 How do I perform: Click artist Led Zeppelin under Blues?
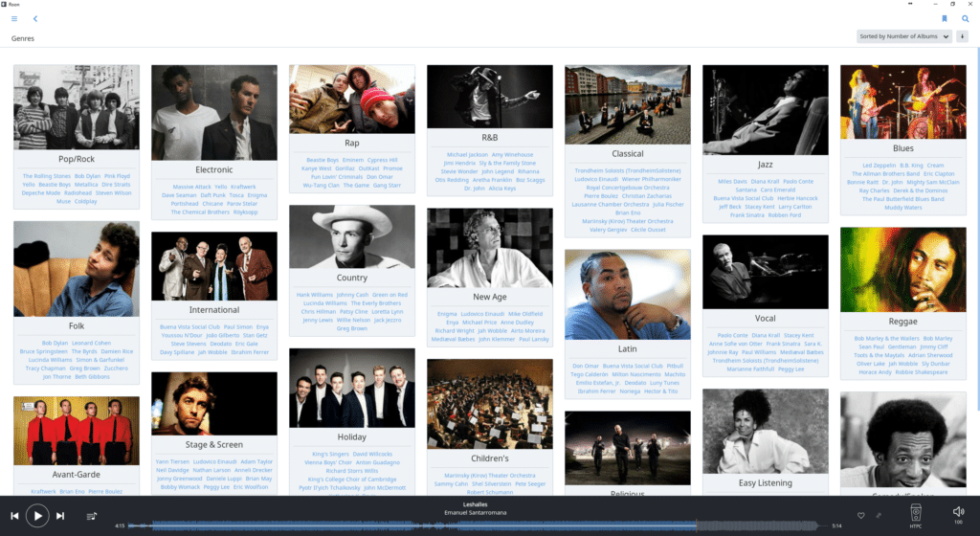[879, 166]
